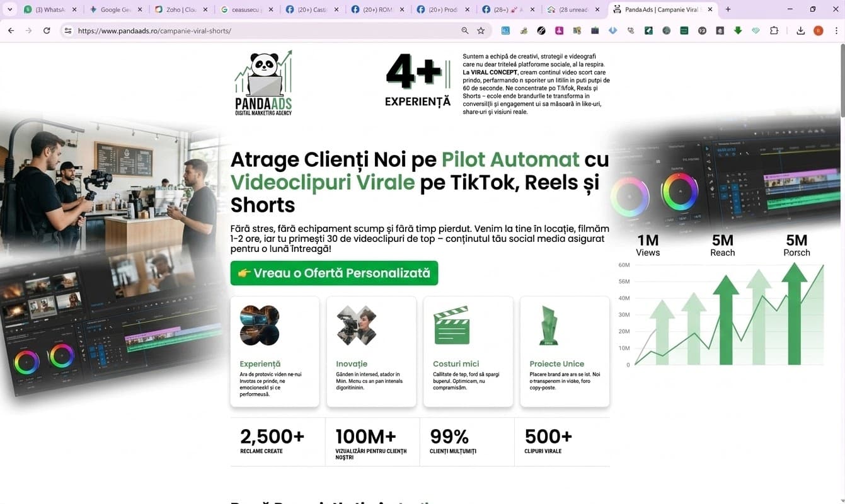Screen dimensions: 845x504
Task: Switch to the Zoho tab
Action: pos(180,9)
